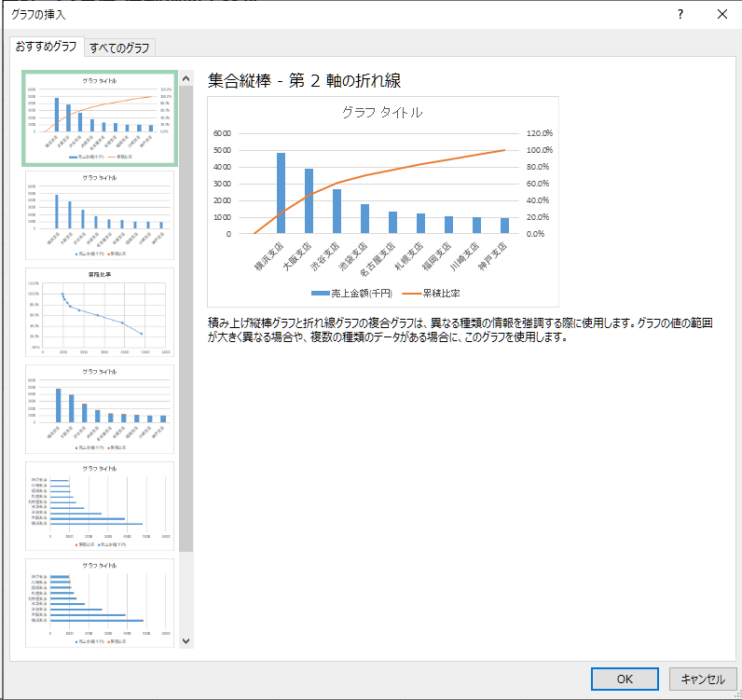
Task: Pick the 累積比率 scatter chart thumbnail
Action: (x=98, y=312)
